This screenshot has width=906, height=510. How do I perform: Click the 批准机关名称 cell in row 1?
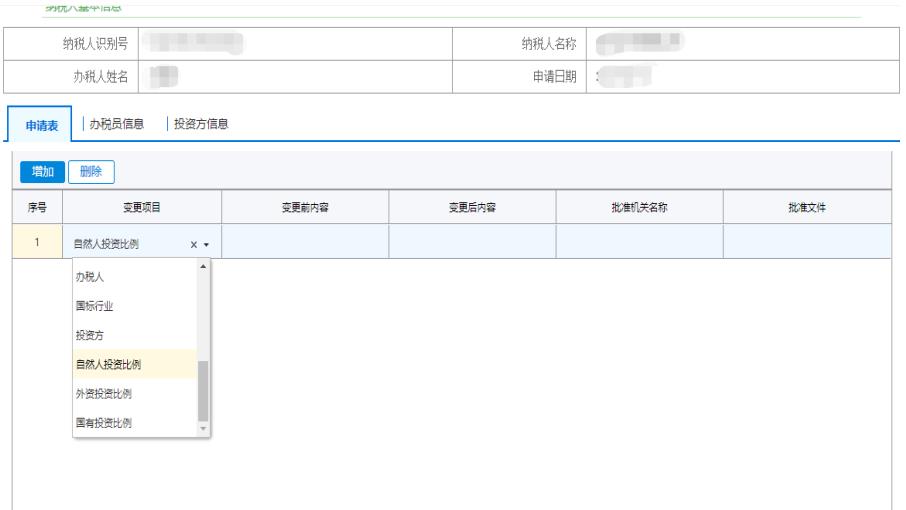click(x=639, y=242)
